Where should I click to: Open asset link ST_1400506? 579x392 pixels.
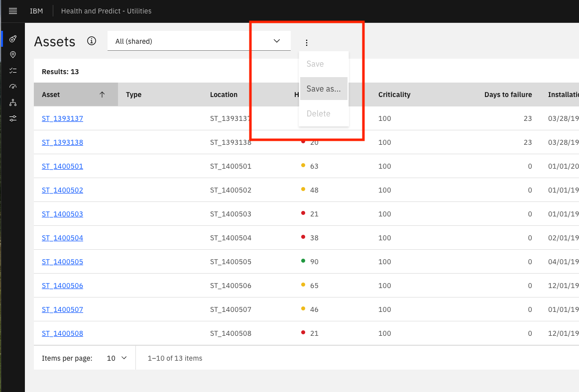coord(62,286)
